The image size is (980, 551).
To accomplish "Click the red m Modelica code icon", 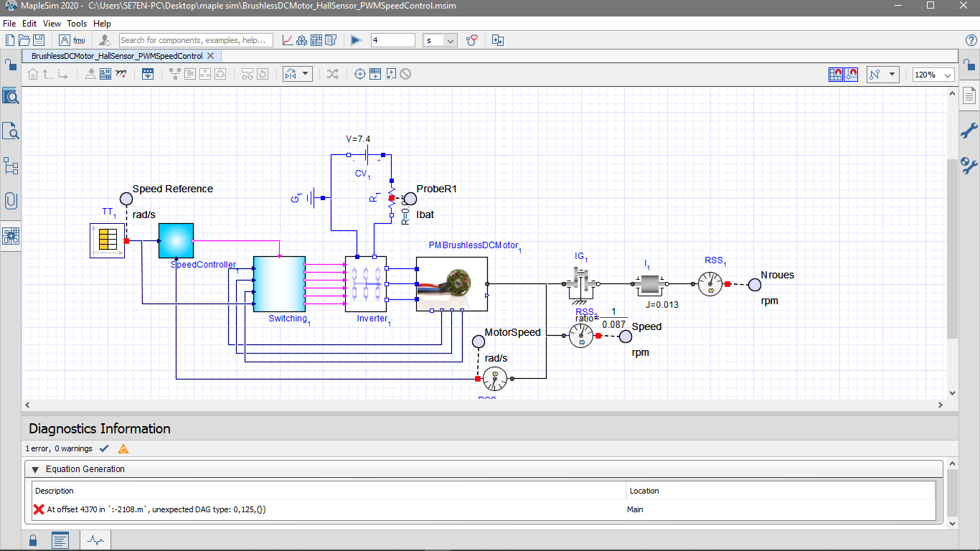I will [121, 73].
